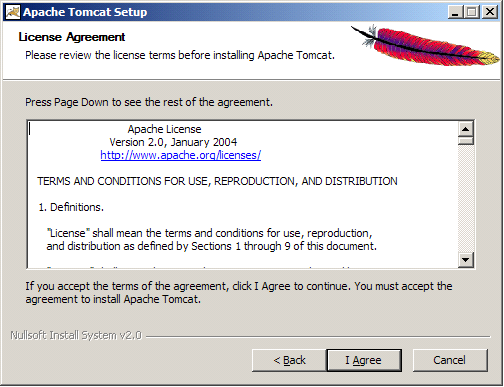Click the '1. Definitions.' line in license

tap(71, 207)
